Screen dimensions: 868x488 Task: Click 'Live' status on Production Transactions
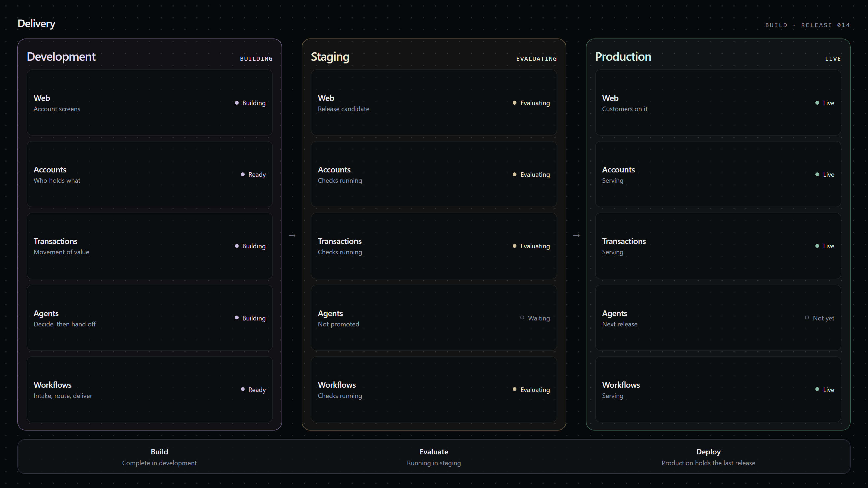(825, 246)
